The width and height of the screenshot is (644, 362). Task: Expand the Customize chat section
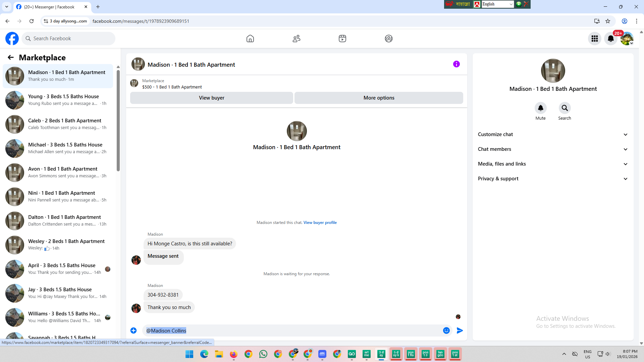(552, 134)
